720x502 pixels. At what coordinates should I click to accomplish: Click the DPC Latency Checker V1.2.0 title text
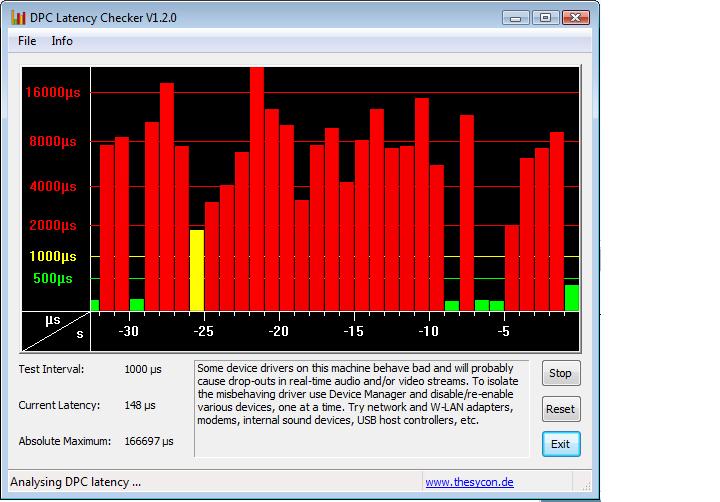coord(103,18)
